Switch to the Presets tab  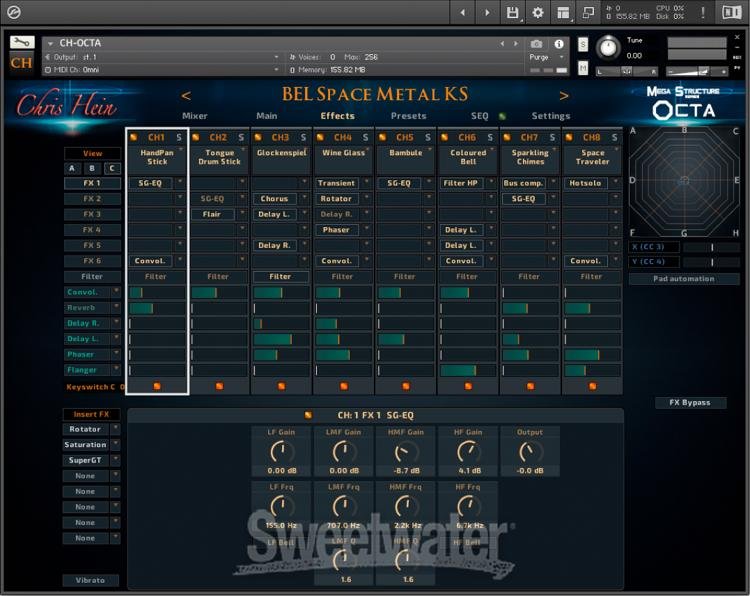tap(408, 116)
